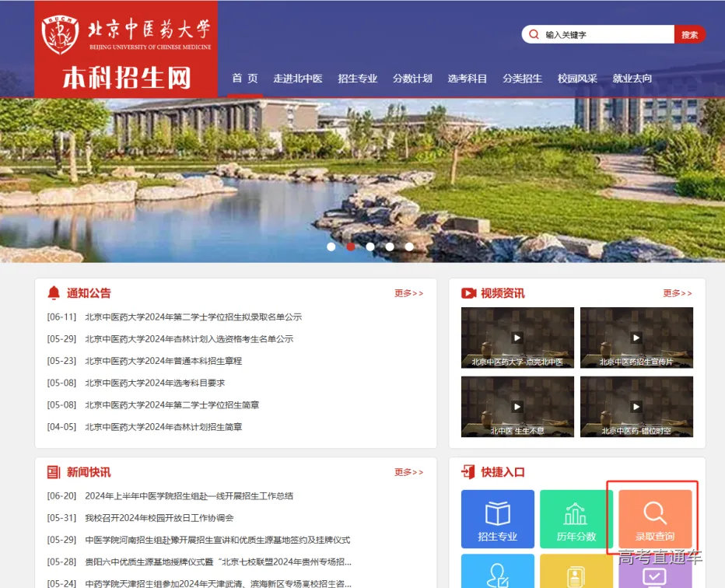Click the quick entry icon beside 快捷入口

468,472
